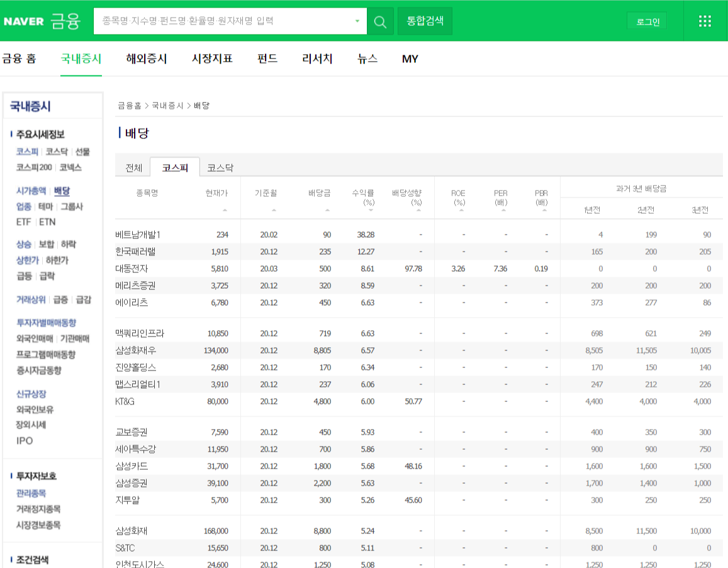
Task: Sort by 기준월 column arrow
Action: pos(274,210)
